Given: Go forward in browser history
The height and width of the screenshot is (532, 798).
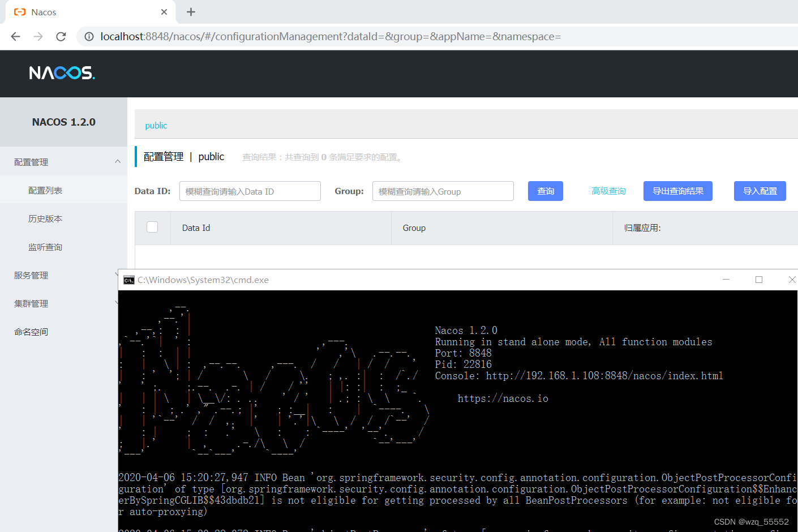Looking at the screenshot, I should tap(38, 36).
